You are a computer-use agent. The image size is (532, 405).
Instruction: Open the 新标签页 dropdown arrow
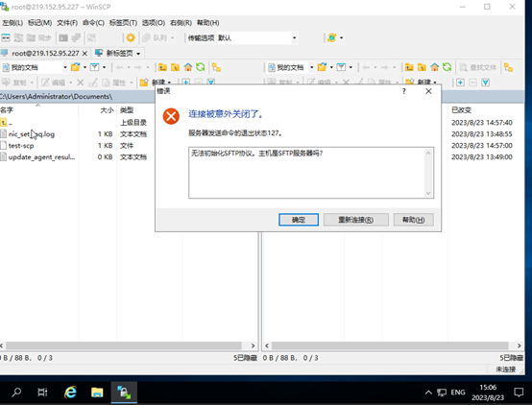point(138,54)
